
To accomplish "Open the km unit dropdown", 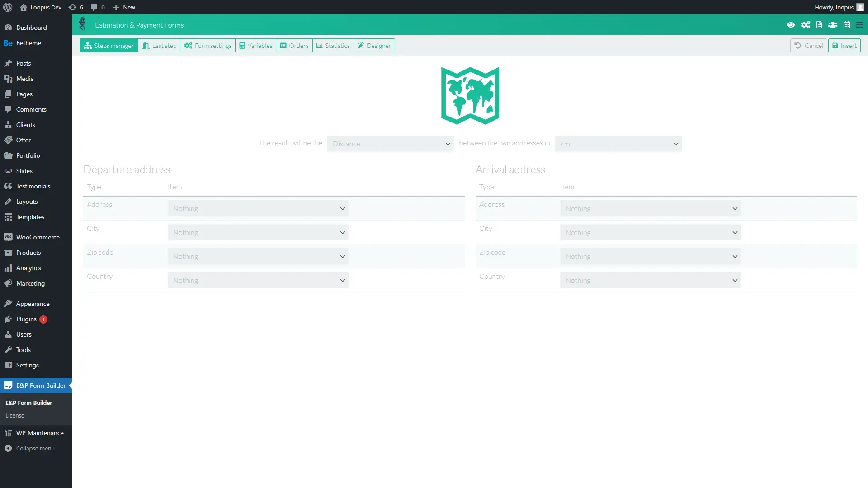I will (x=618, y=144).
